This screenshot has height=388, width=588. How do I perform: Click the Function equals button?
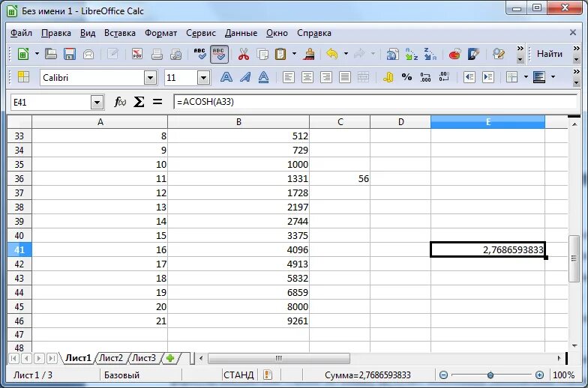click(157, 102)
